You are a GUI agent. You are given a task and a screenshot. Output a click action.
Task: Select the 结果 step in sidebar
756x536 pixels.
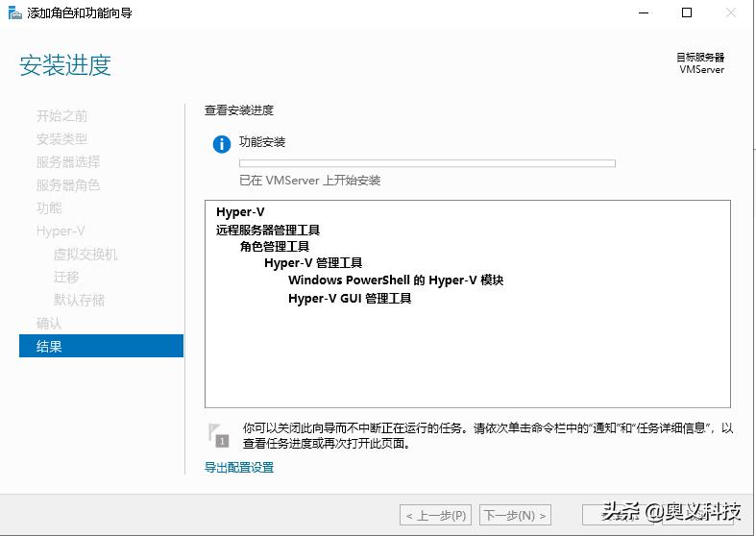tap(101, 346)
